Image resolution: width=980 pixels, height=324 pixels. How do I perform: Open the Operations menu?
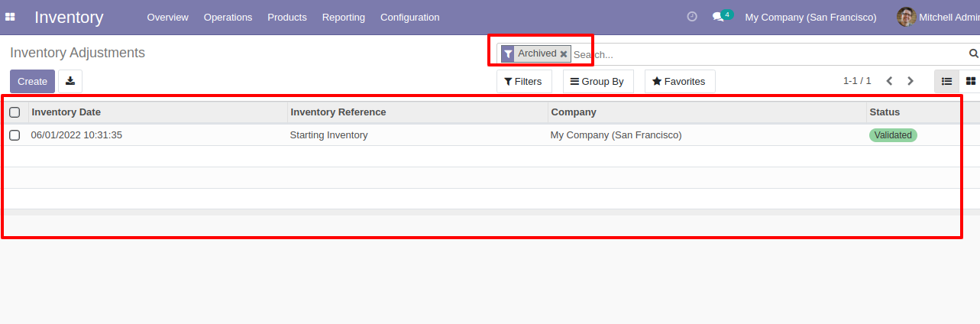coord(228,17)
